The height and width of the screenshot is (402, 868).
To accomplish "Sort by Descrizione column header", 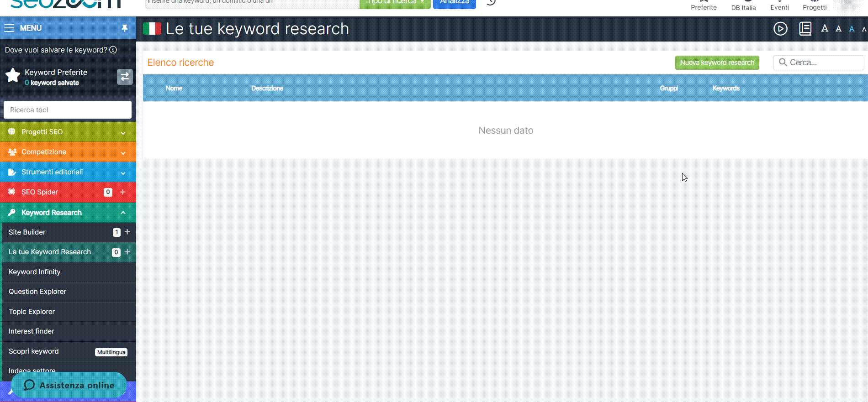I will (267, 88).
